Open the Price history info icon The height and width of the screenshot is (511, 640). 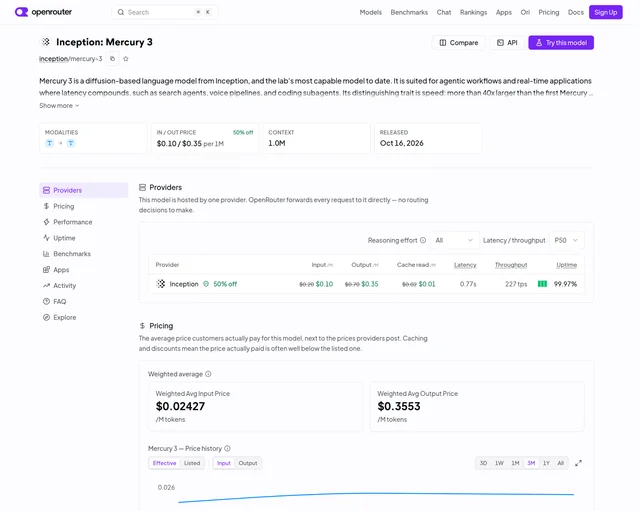227,448
